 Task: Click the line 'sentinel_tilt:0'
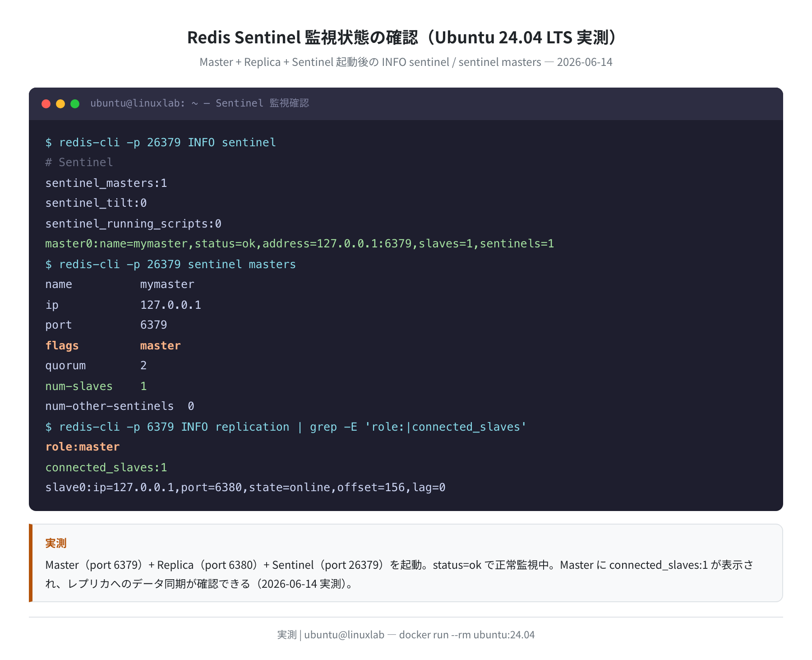[x=96, y=203]
